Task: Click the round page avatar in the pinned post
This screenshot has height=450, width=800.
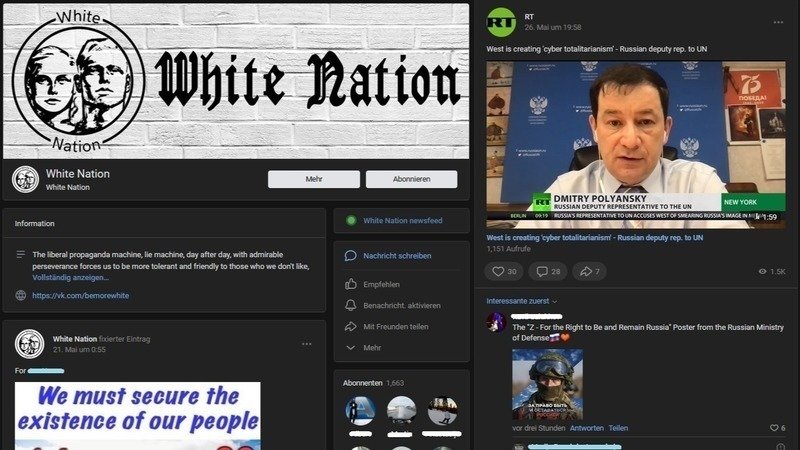Action: pos(28,344)
